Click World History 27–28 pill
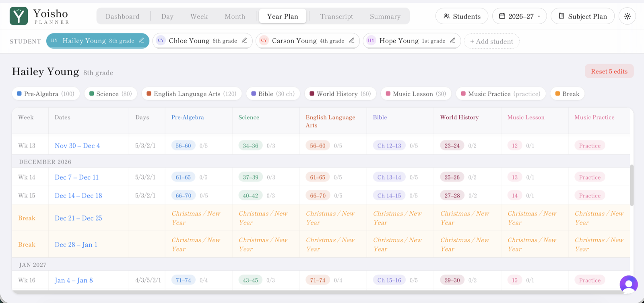This screenshot has height=303, width=644. point(452,195)
